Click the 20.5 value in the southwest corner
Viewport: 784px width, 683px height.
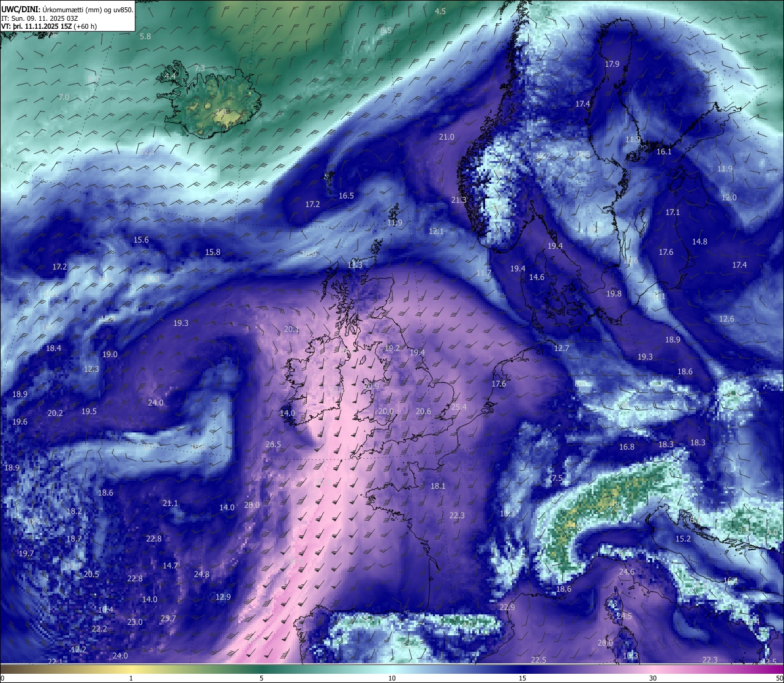[x=91, y=575]
